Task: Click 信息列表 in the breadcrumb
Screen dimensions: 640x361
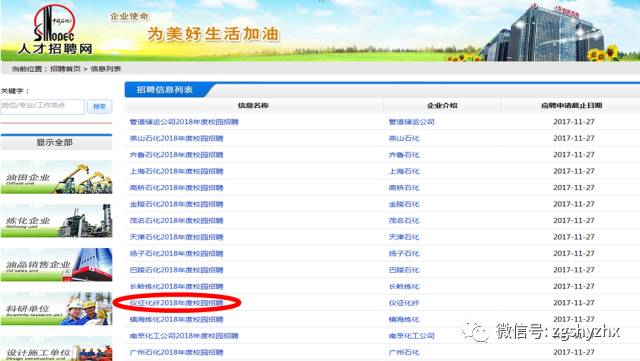Action: pos(106,69)
